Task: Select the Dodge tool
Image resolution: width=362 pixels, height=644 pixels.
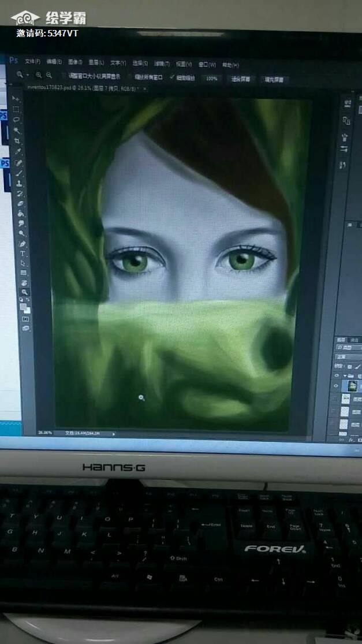Action: [21, 233]
